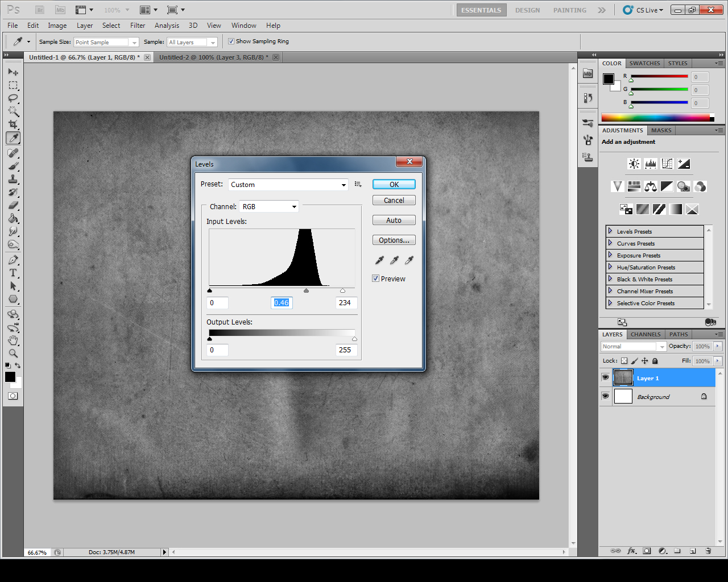Click the white point eyedropper in Levels
The image size is (728, 582).
click(409, 260)
